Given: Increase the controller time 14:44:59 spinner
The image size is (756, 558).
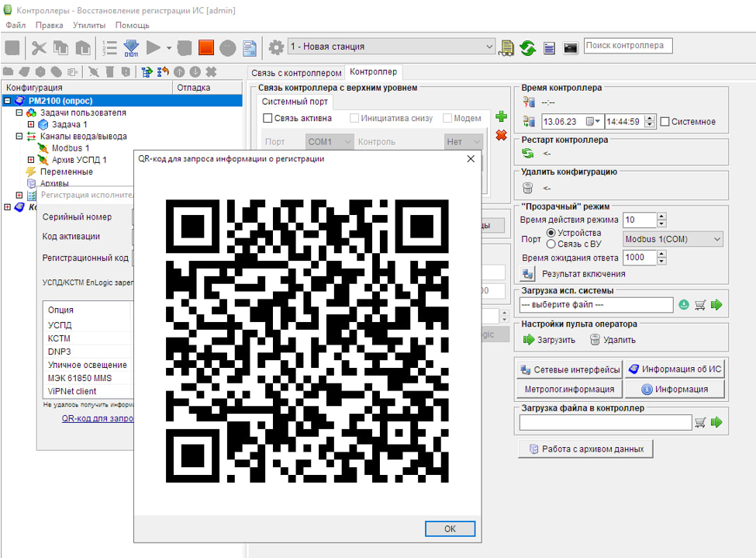Looking at the screenshot, I should pyautogui.click(x=650, y=118).
